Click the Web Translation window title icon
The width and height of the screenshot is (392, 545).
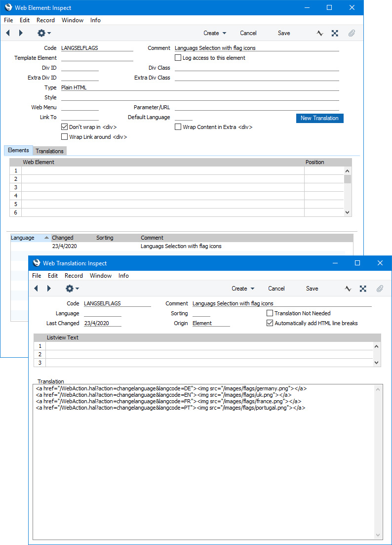37,263
